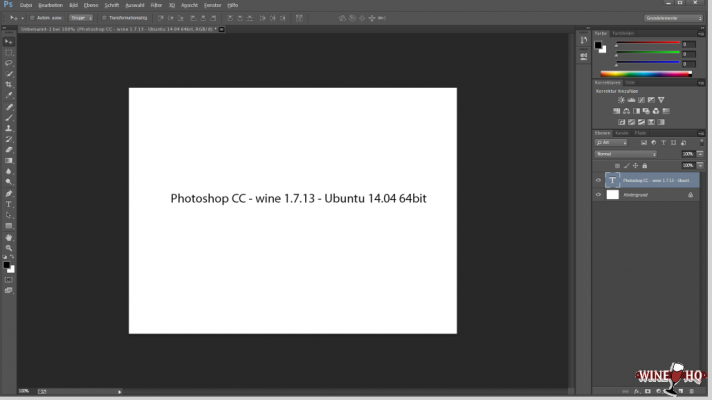Toggle lock image pixels brush icon
The height and width of the screenshot is (400, 712).
tap(627, 166)
